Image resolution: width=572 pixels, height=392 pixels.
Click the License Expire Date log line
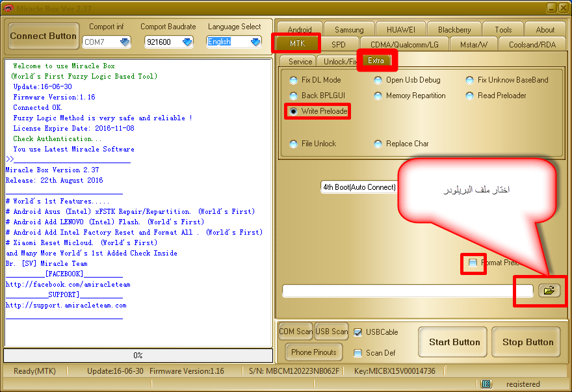click(x=73, y=128)
